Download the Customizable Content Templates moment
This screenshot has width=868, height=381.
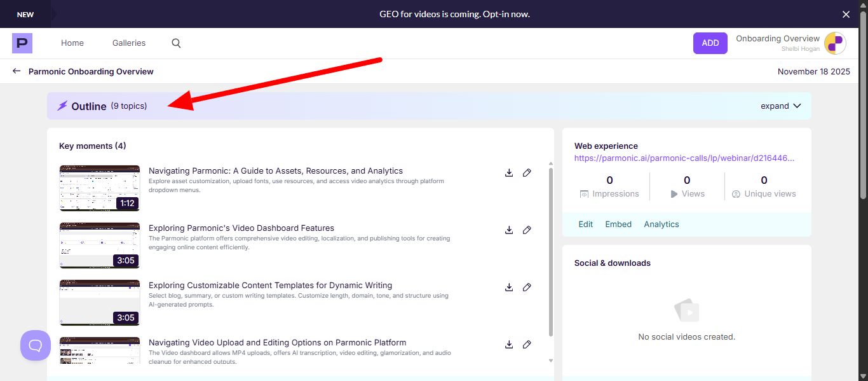(x=509, y=287)
